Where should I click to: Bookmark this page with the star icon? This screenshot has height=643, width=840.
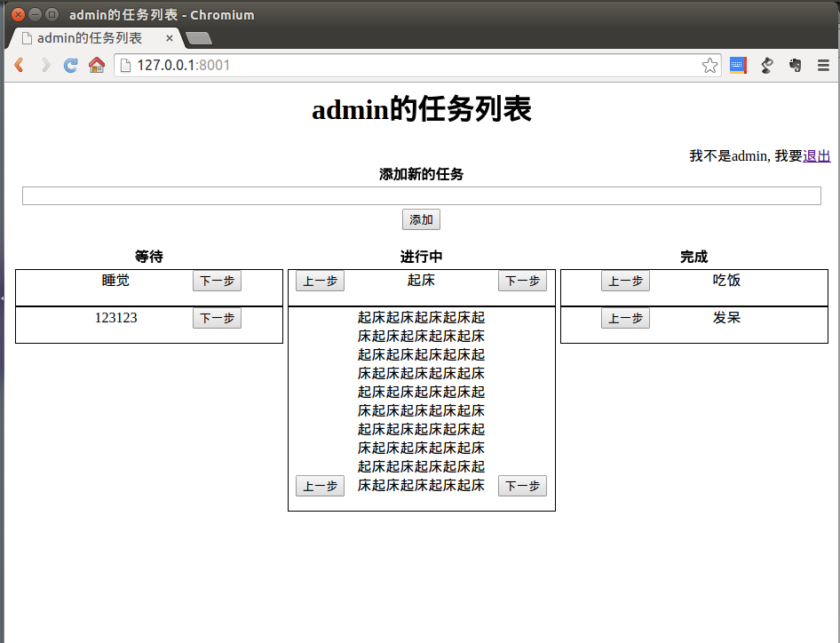[x=709, y=66]
